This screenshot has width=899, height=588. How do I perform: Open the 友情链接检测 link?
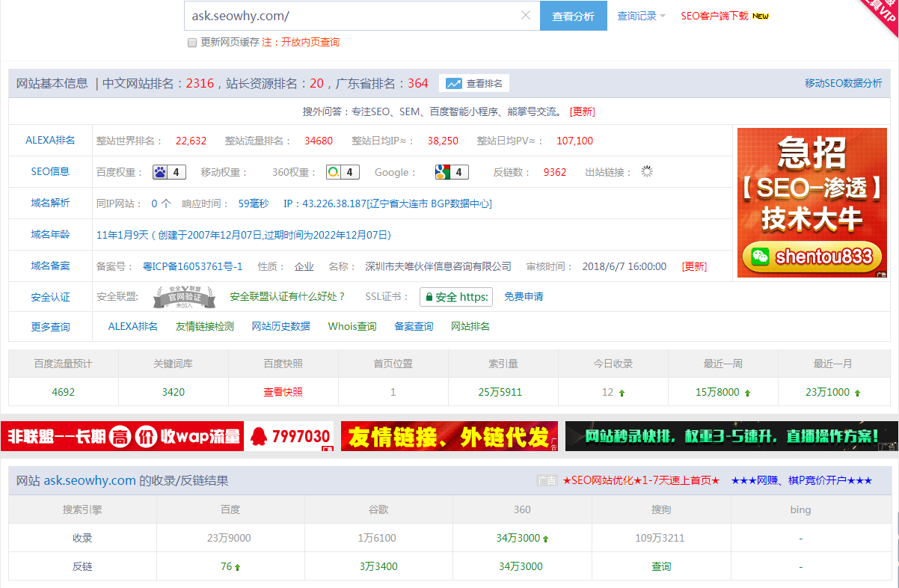(x=205, y=326)
